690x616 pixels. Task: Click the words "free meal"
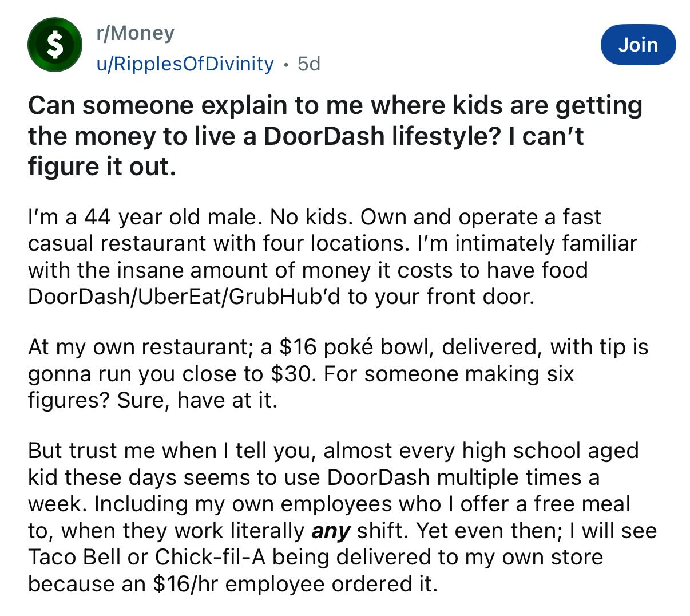(582, 504)
